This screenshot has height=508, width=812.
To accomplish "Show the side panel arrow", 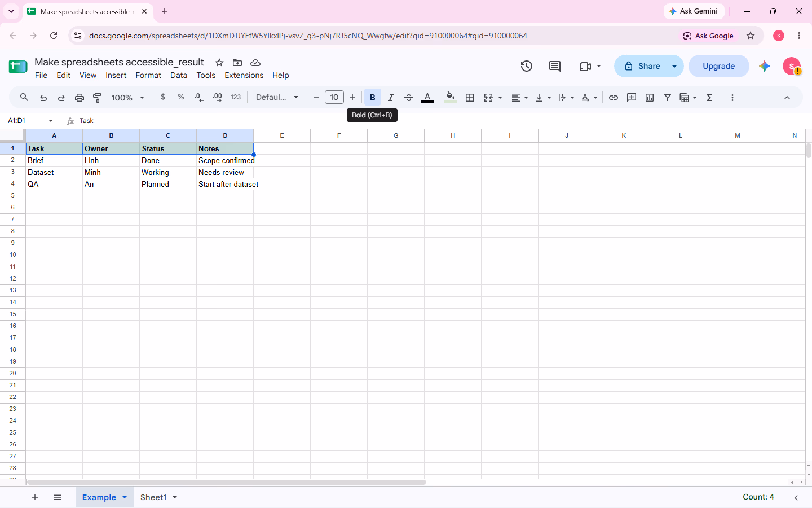I will point(796,497).
